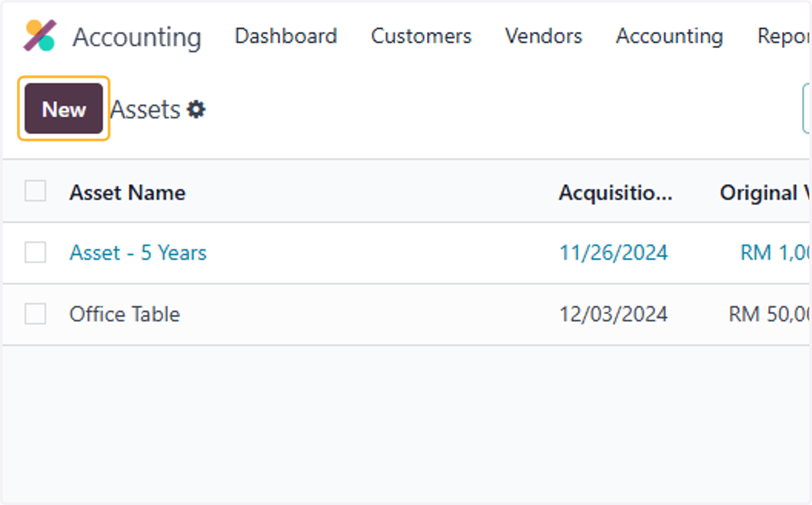Image resolution: width=812 pixels, height=505 pixels.
Task: Sort by the Asset Name column header
Action: [127, 193]
